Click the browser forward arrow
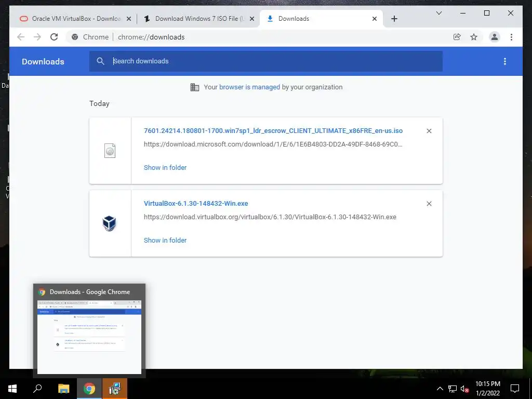The image size is (532, 399). click(37, 37)
